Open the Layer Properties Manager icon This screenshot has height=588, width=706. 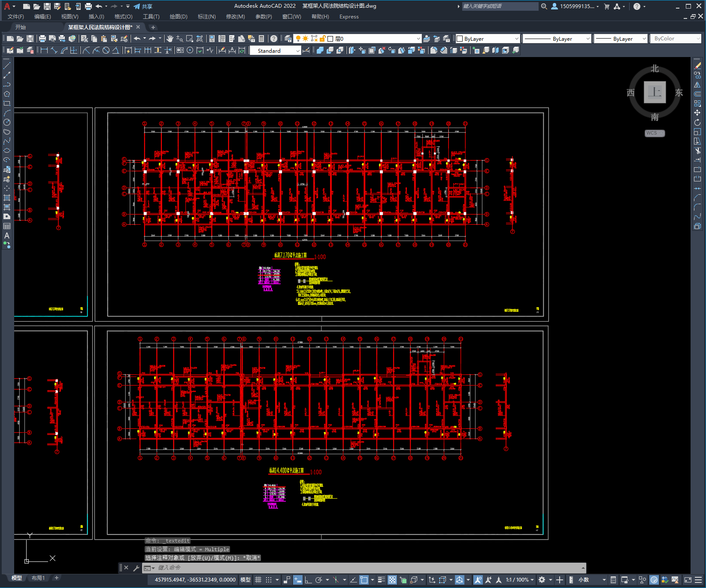(x=288, y=39)
